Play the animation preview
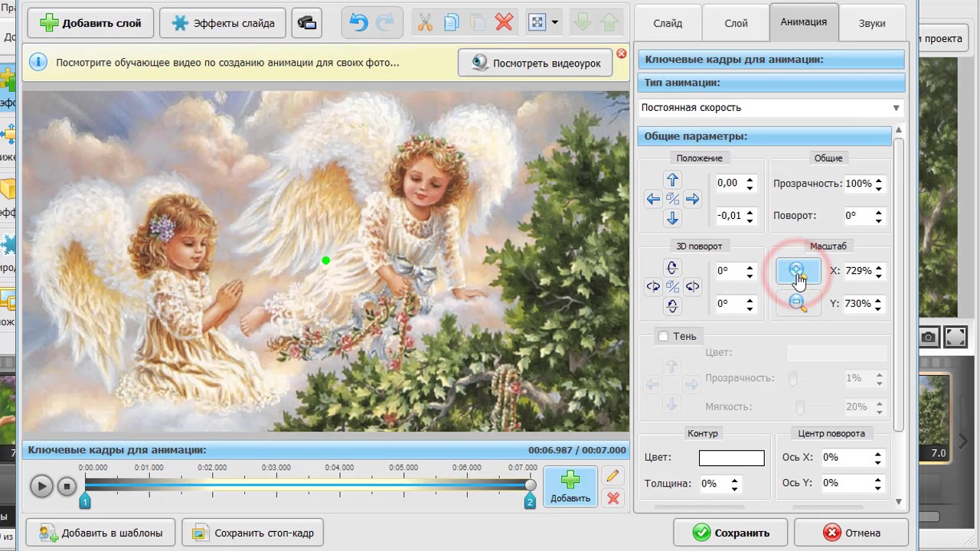 pyautogui.click(x=41, y=486)
